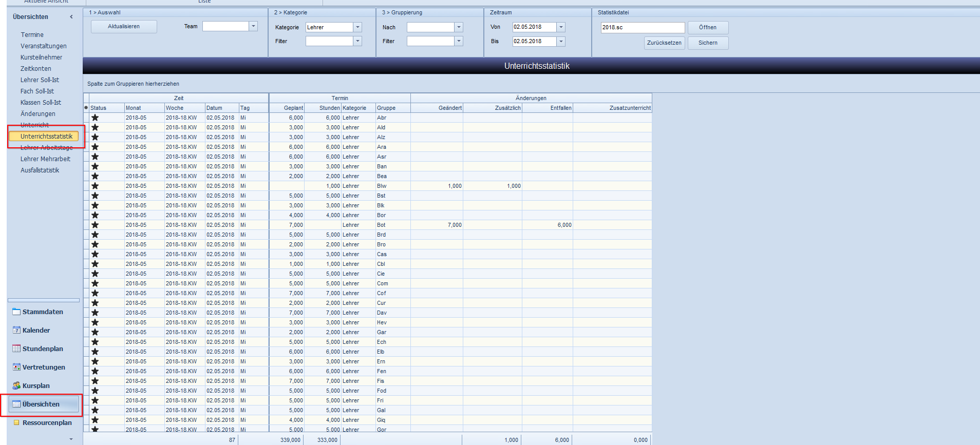Click the Ressourcenplan icon
The height and width of the screenshot is (445, 980).
coord(16,423)
